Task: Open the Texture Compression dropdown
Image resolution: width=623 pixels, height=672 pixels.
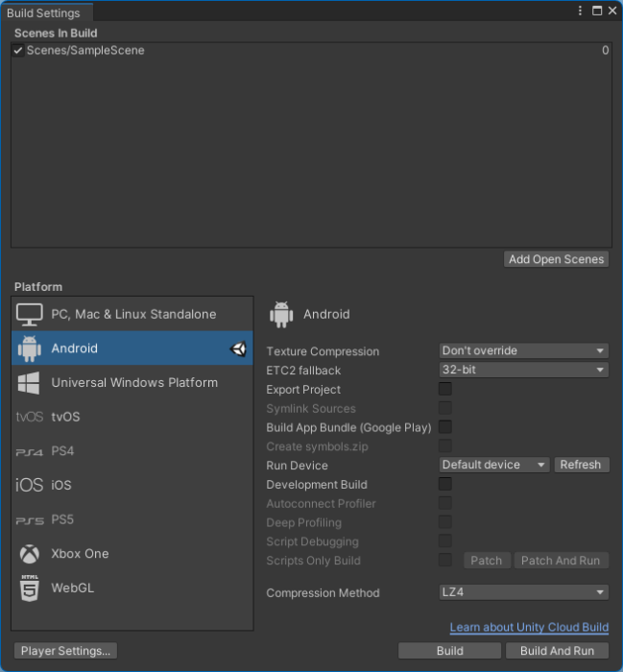Action: coord(523,351)
